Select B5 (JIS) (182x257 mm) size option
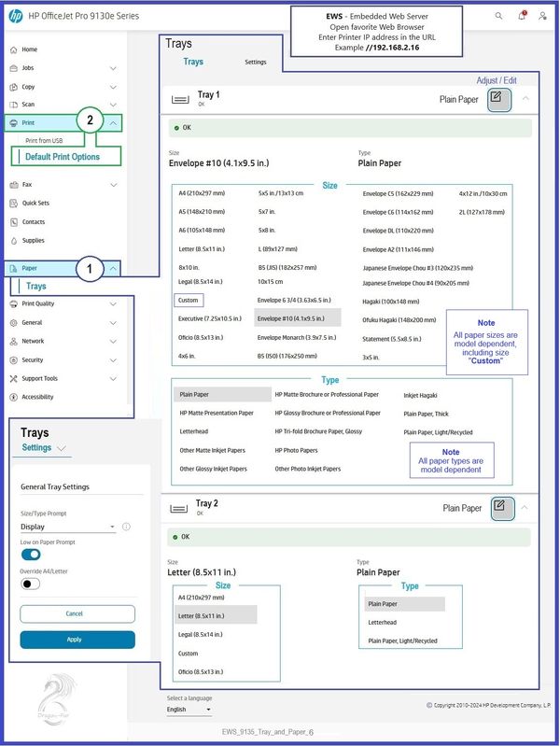The width and height of the screenshot is (560, 746). click(x=287, y=267)
